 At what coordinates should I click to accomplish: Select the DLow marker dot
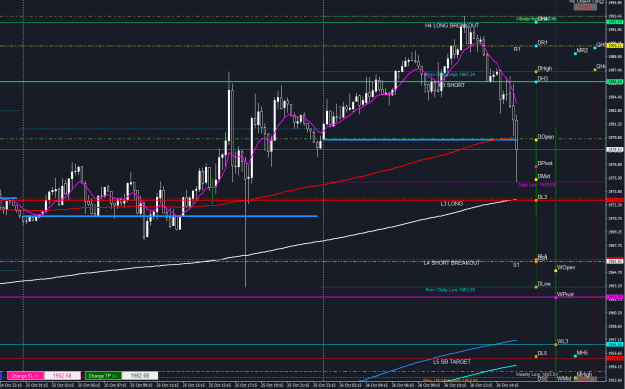coord(536,287)
